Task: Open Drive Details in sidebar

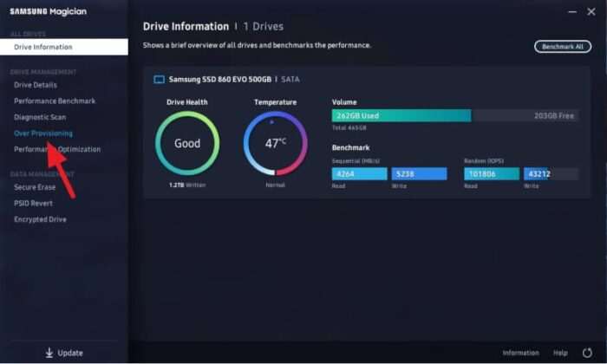Action: 36,85
